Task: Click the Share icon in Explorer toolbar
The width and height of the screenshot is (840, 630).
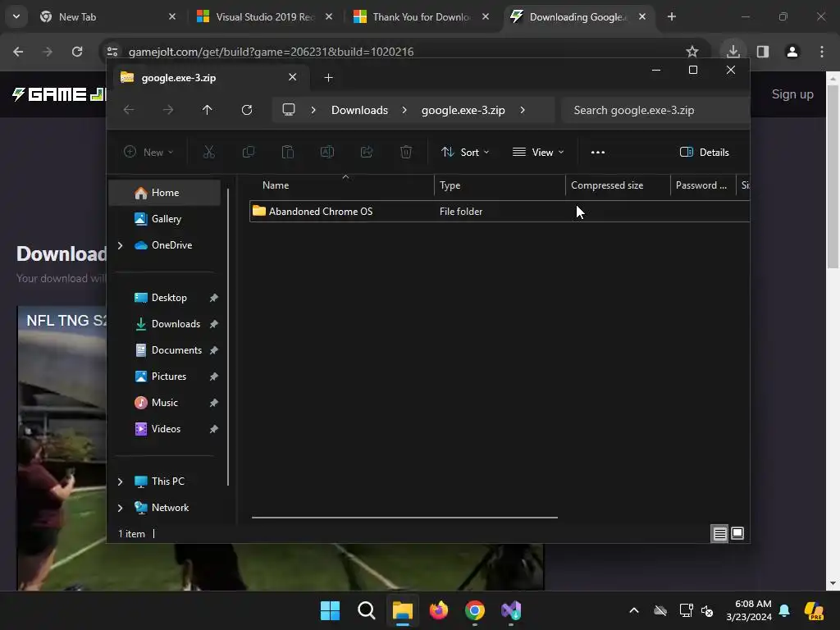Action: coord(367,152)
